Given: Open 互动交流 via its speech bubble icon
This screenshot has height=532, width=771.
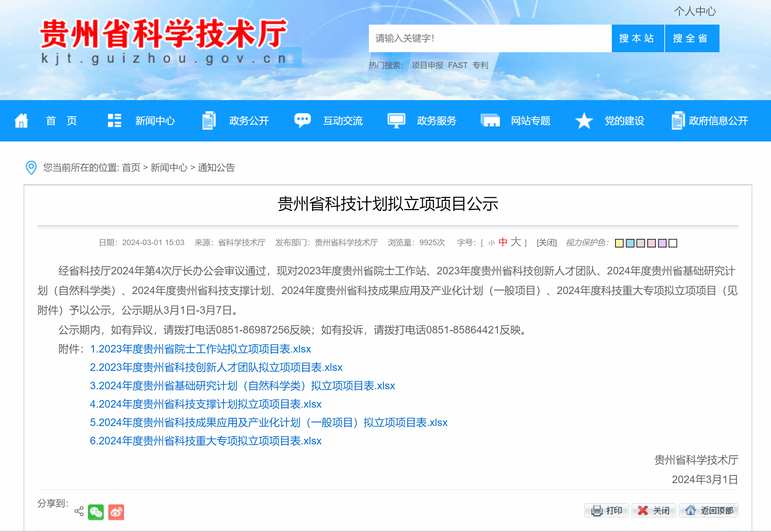Looking at the screenshot, I should (x=302, y=121).
